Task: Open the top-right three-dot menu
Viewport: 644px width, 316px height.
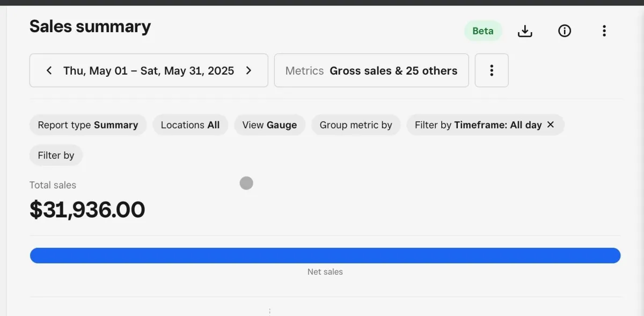Action: [604, 31]
